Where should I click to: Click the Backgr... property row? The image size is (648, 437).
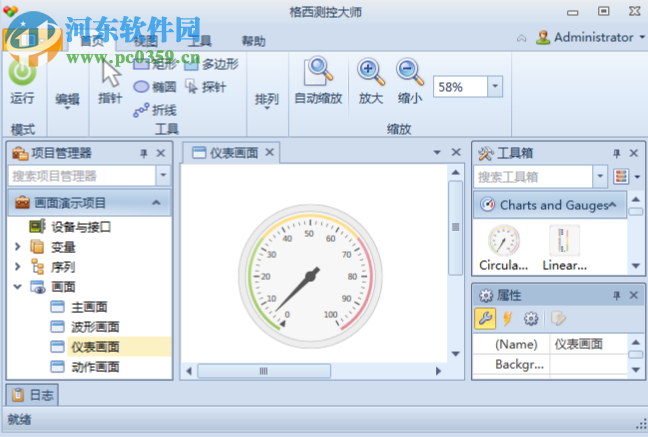click(x=550, y=364)
